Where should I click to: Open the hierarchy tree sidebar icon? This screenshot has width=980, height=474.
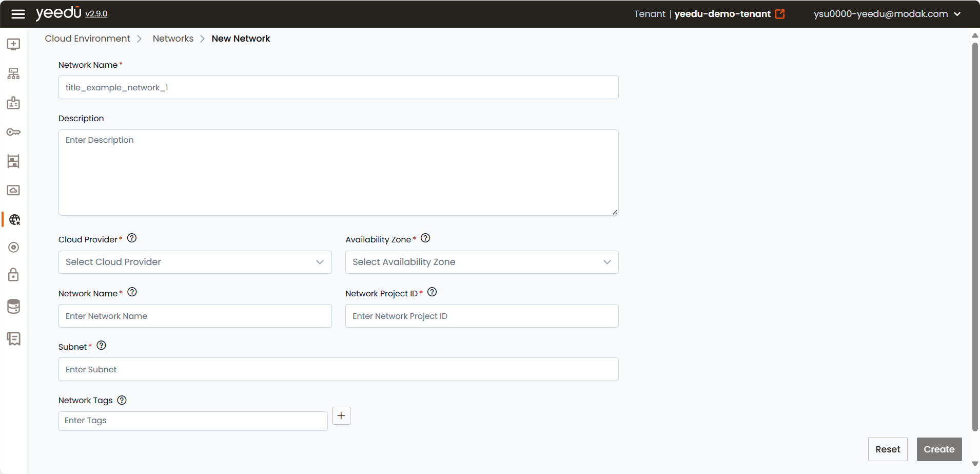(x=13, y=73)
